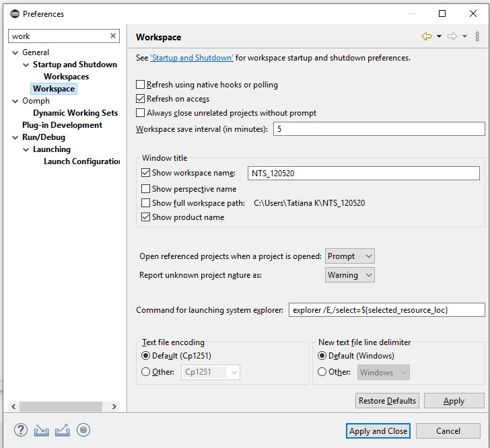Click the tree scrollbar right arrow
The width and height of the screenshot is (490, 448).
(114, 406)
